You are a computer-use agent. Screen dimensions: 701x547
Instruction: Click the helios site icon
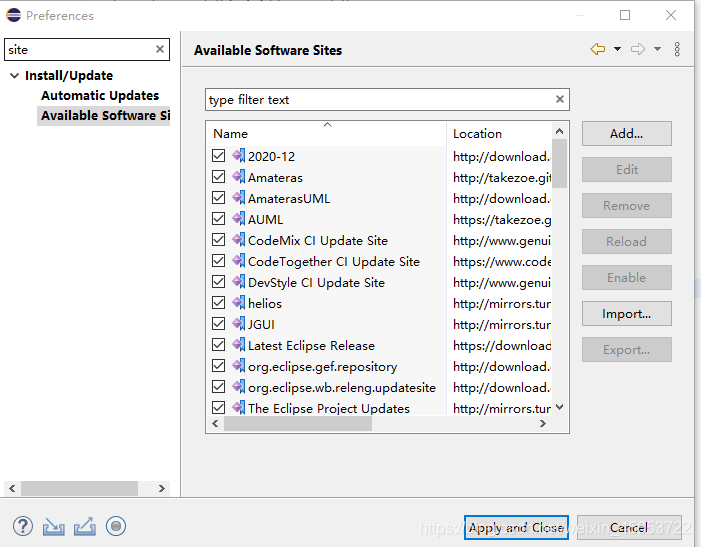pos(239,303)
